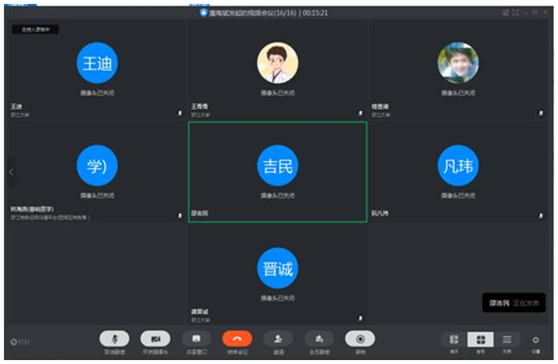The width and height of the screenshot is (558, 364).
Task: Click the speaking notification popup for 吉民
Action: tap(514, 303)
